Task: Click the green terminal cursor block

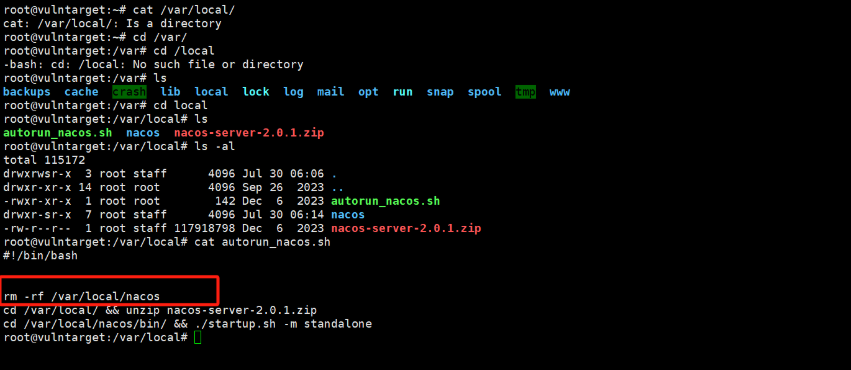Action: [197, 337]
